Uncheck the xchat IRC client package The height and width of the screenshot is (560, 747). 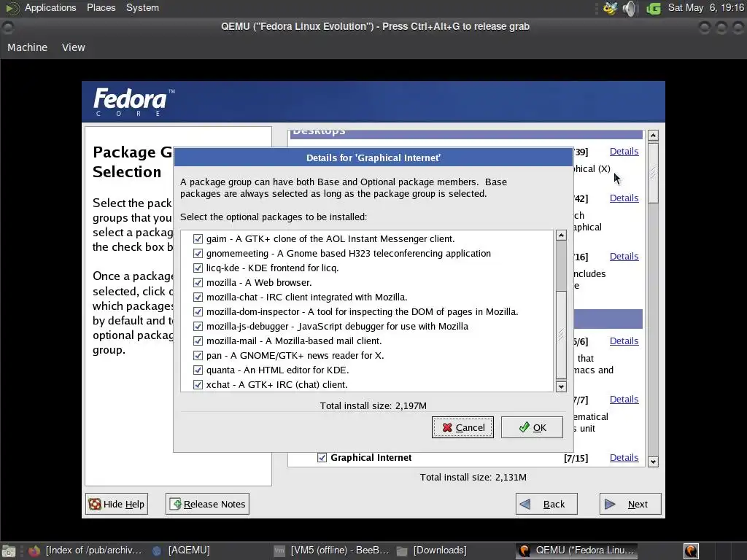coord(198,385)
